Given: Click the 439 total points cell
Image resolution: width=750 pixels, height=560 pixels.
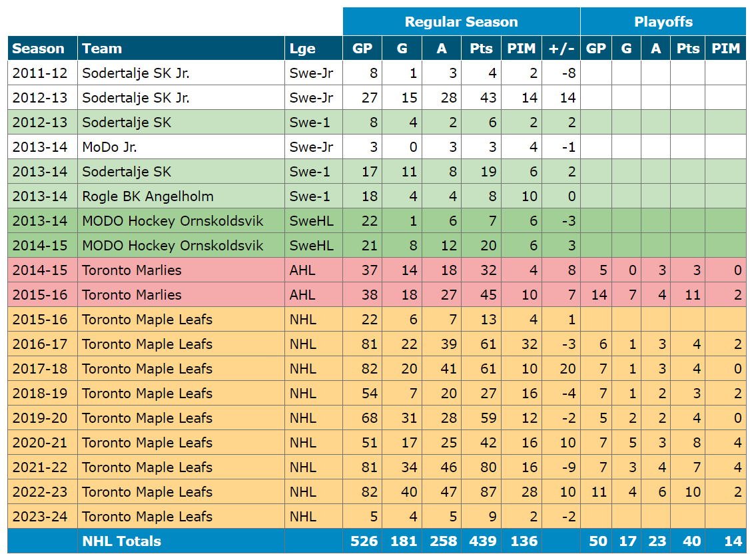Looking at the screenshot, I should point(482,541).
